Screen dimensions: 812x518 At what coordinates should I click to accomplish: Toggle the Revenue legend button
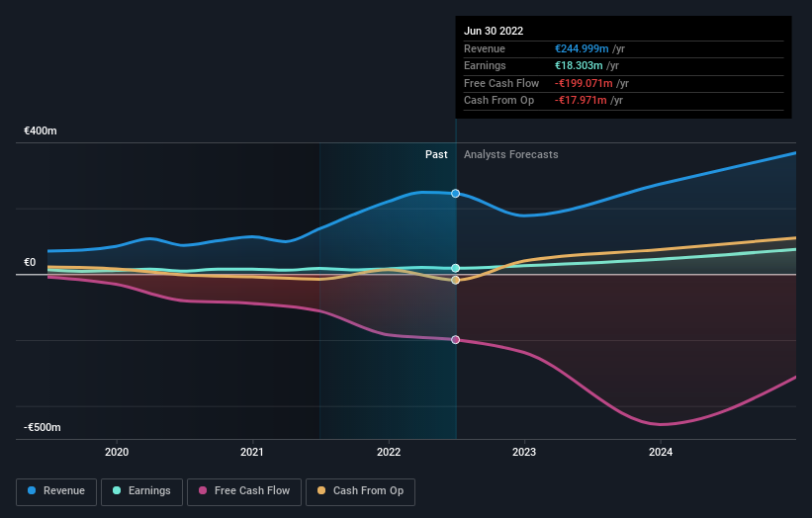click(x=56, y=491)
